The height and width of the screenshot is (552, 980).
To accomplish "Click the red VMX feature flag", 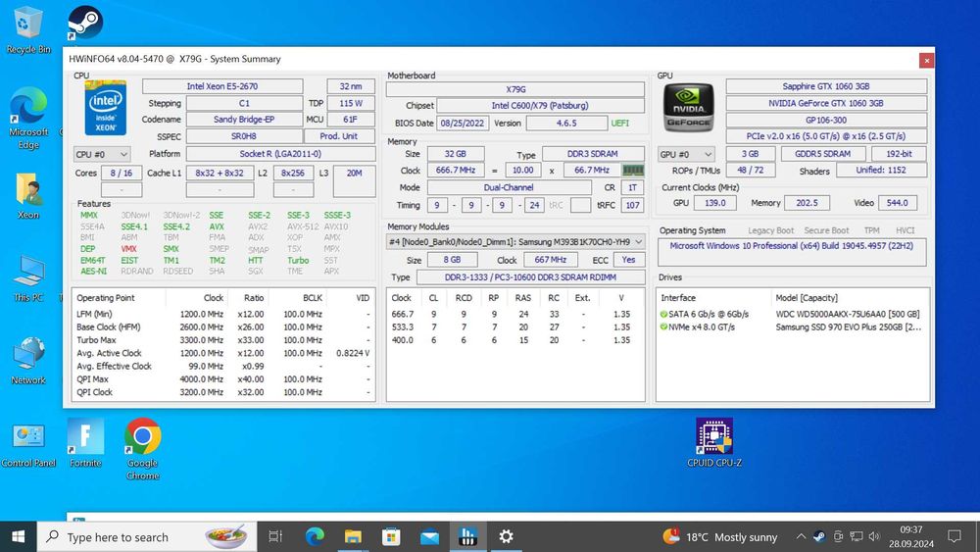I will [128, 249].
